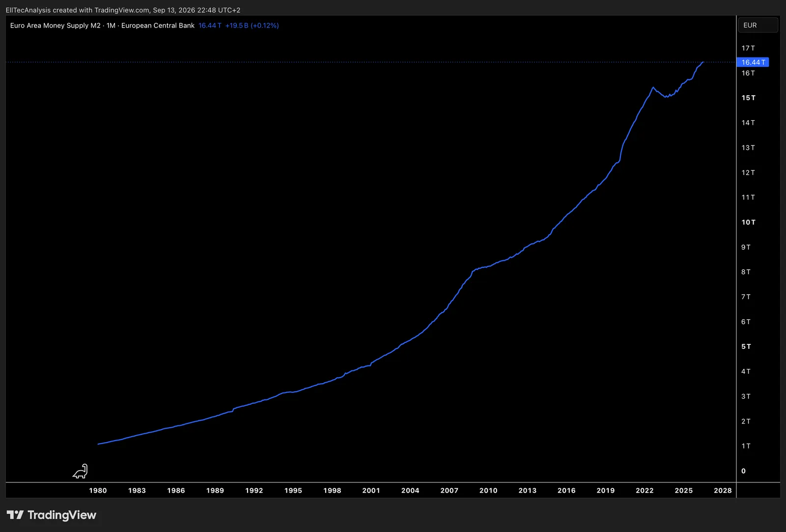Open the EUR currency selector
The height and width of the screenshot is (532, 786).
[x=758, y=25]
